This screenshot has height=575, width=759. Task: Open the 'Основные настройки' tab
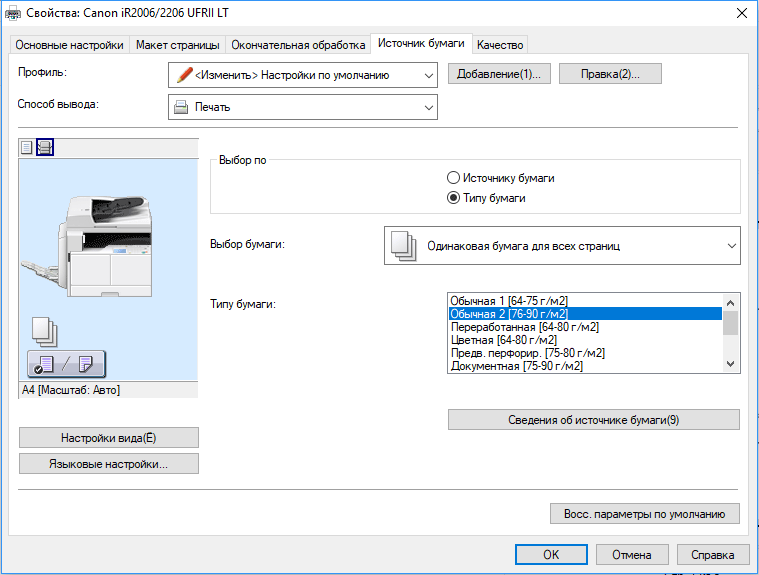click(69, 45)
